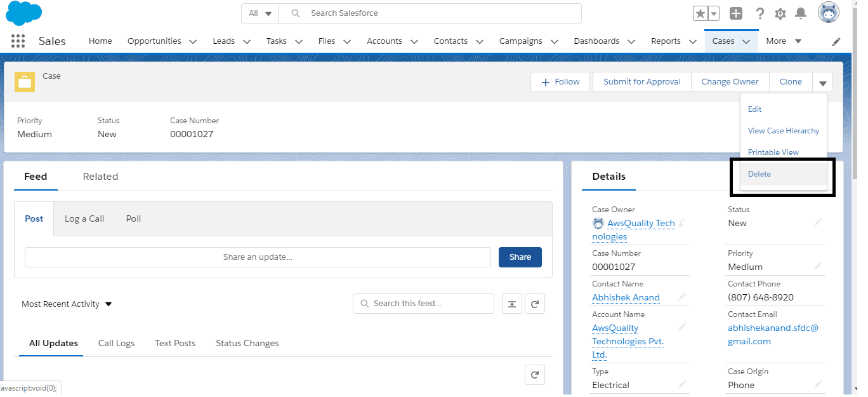Screen dimensions: 868x397
Task: Expand the Opportunities tab chevron
Action: click(x=193, y=41)
